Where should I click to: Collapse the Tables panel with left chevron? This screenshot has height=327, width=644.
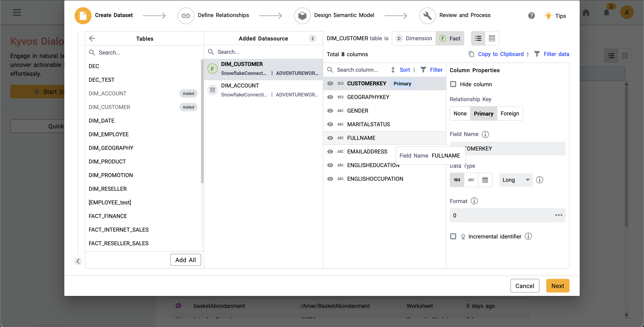[x=78, y=261]
